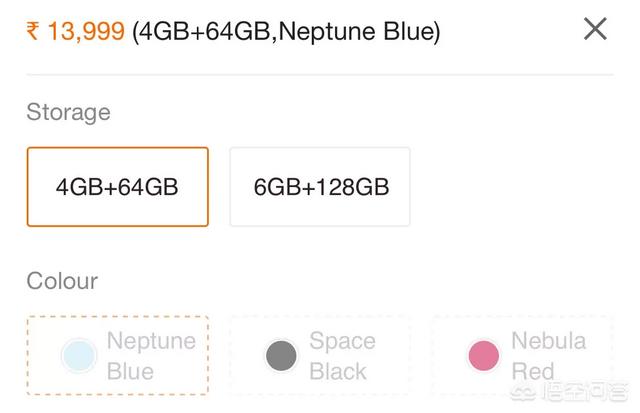
Task: Click the light blue Neptune swatch circle
Action: point(79,356)
